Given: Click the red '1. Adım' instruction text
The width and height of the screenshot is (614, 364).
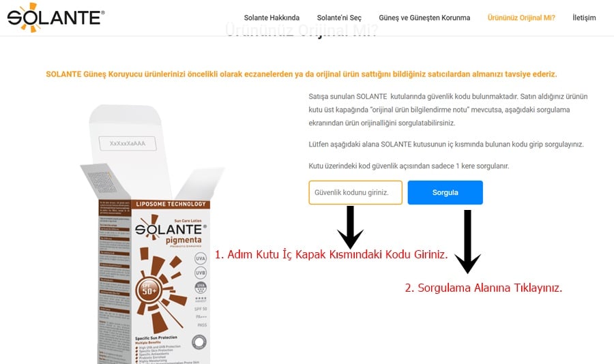Looking at the screenshot, I should [331, 254].
